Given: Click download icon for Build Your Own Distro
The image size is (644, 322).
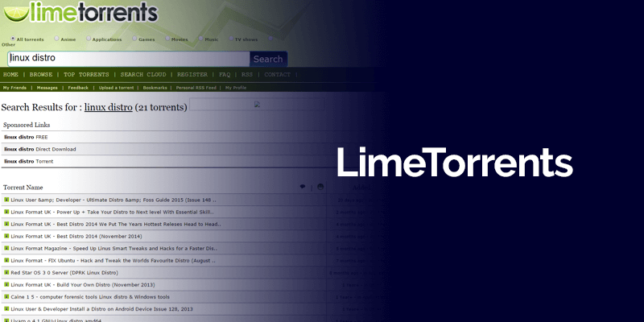Looking at the screenshot, I should pyautogui.click(x=6, y=285).
